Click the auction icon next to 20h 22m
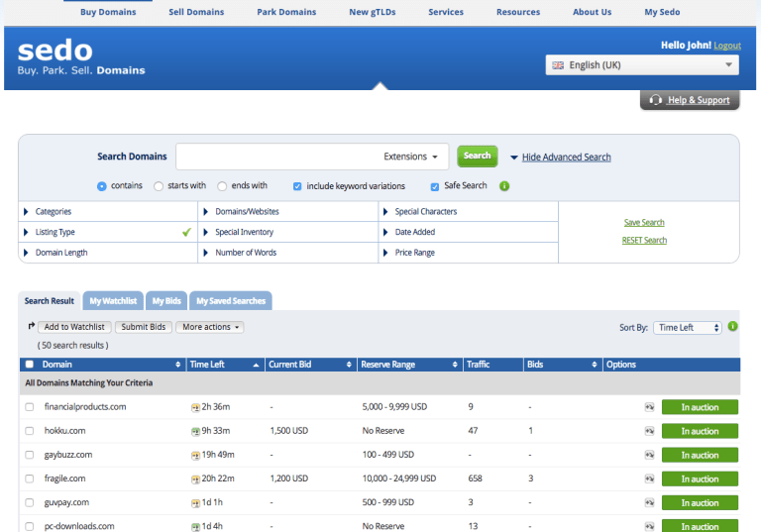The height and width of the screenshot is (532, 761). 195,479
